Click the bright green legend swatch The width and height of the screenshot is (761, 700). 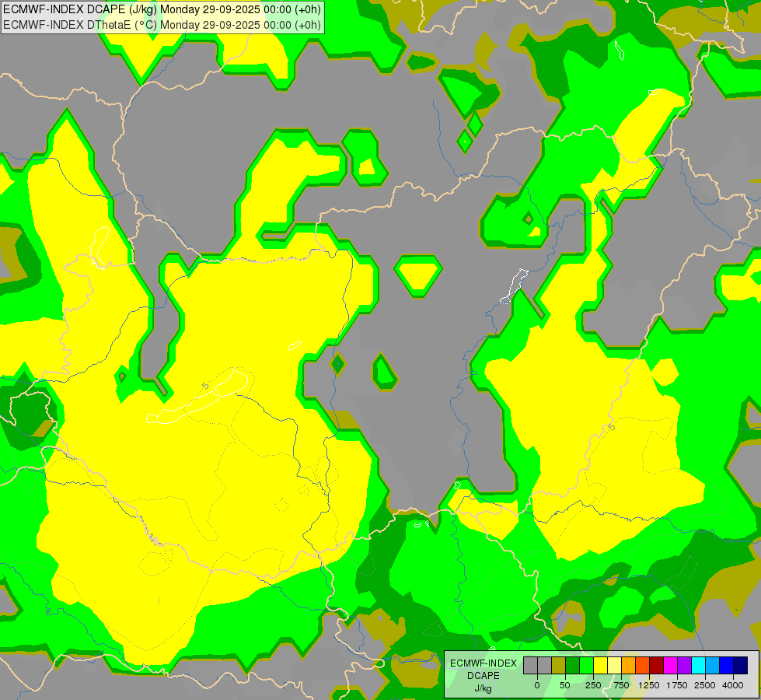586,665
